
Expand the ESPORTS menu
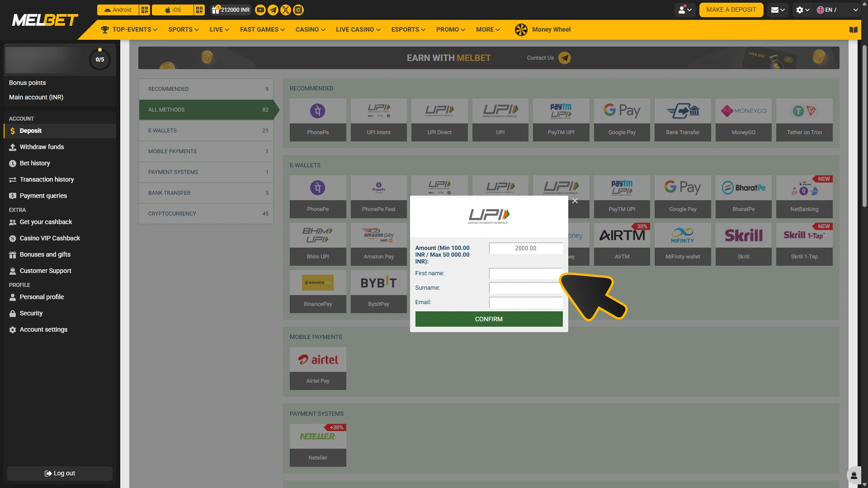408,30
